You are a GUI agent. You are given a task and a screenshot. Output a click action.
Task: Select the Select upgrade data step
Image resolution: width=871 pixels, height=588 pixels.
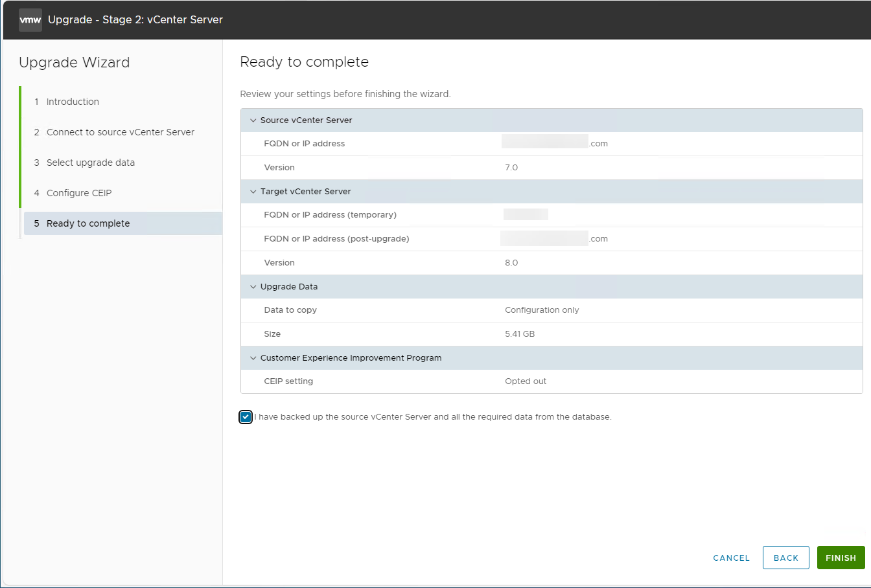(90, 163)
